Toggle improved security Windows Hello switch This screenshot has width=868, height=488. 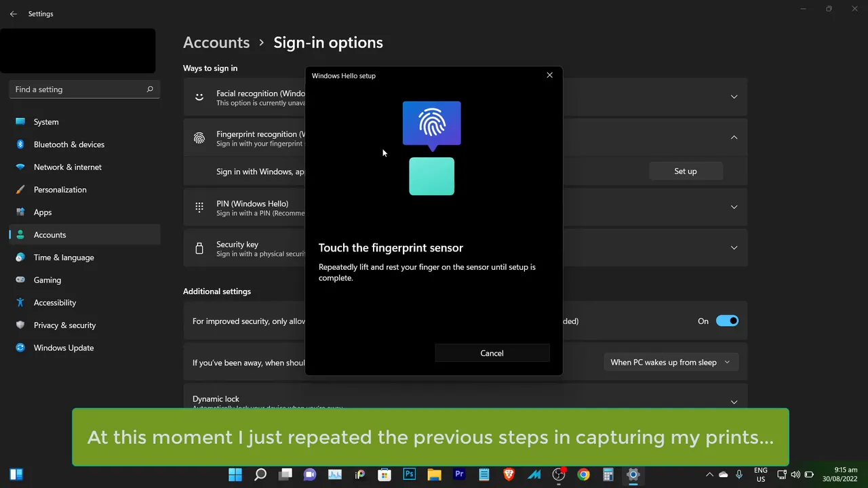point(727,321)
